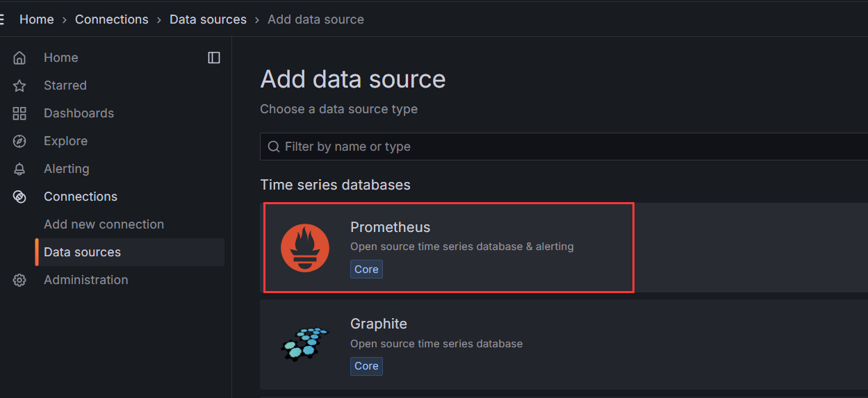This screenshot has height=398, width=868.
Task: Click Graphite description Open source time series database
Action: [436, 343]
